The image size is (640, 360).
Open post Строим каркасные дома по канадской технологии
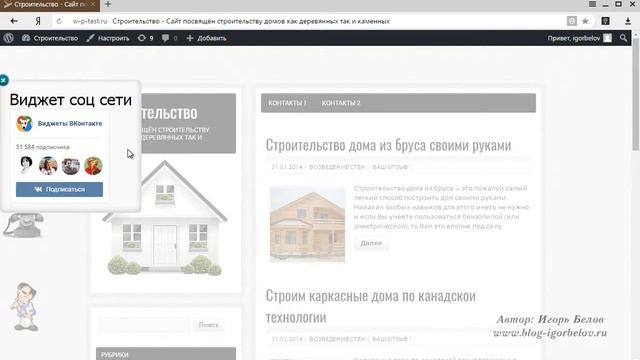pos(371,306)
